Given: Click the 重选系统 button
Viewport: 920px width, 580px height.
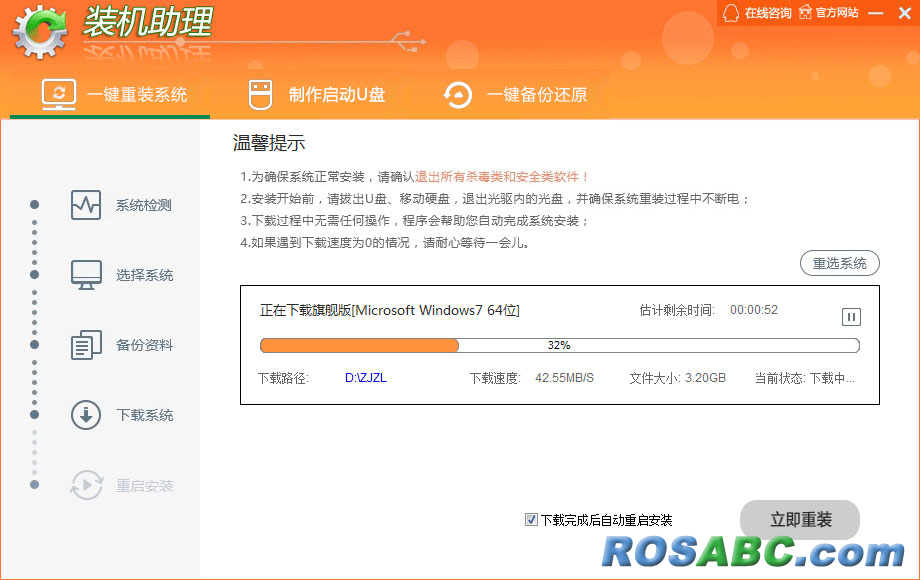Looking at the screenshot, I should point(840,263).
